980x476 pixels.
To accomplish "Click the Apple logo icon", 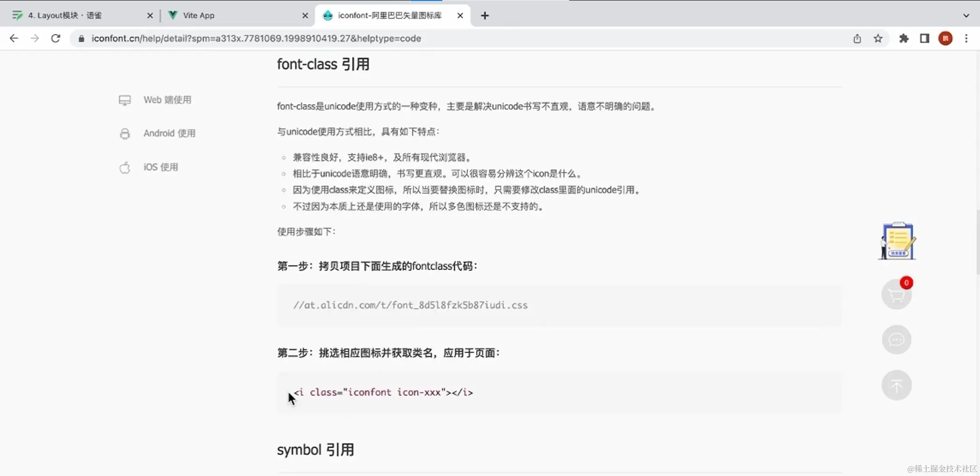I will 125,167.
